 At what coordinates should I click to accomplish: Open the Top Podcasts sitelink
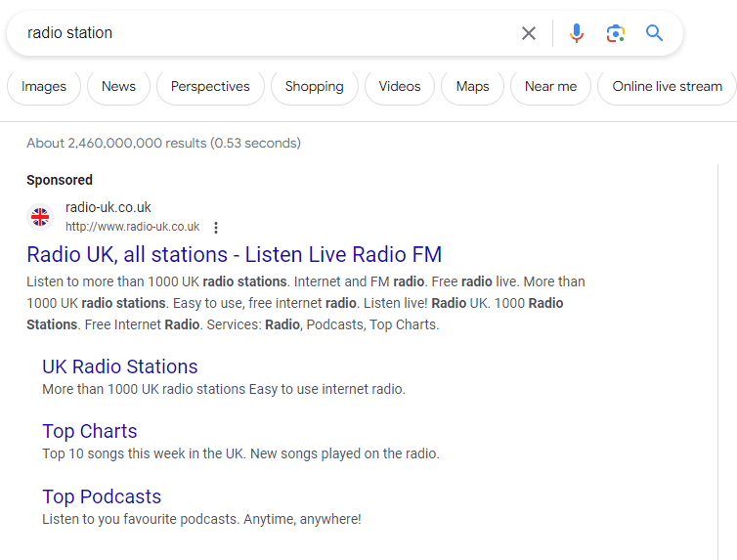click(x=102, y=496)
